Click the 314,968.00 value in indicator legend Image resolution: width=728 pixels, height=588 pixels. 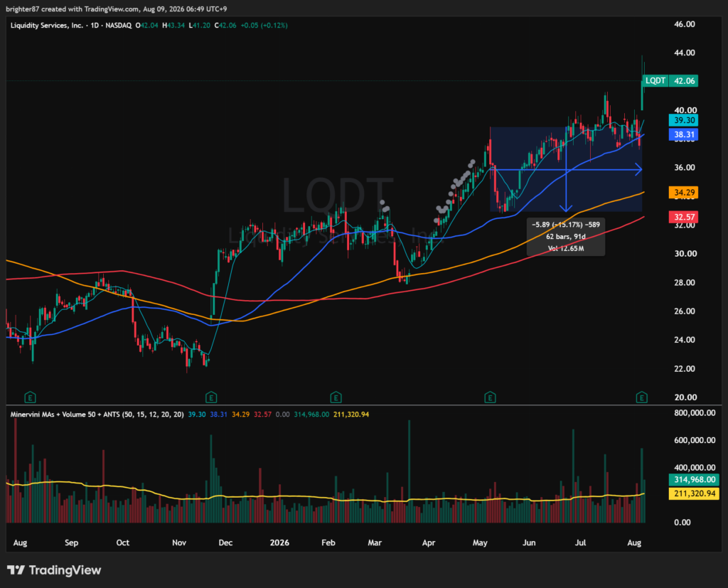pyautogui.click(x=311, y=415)
